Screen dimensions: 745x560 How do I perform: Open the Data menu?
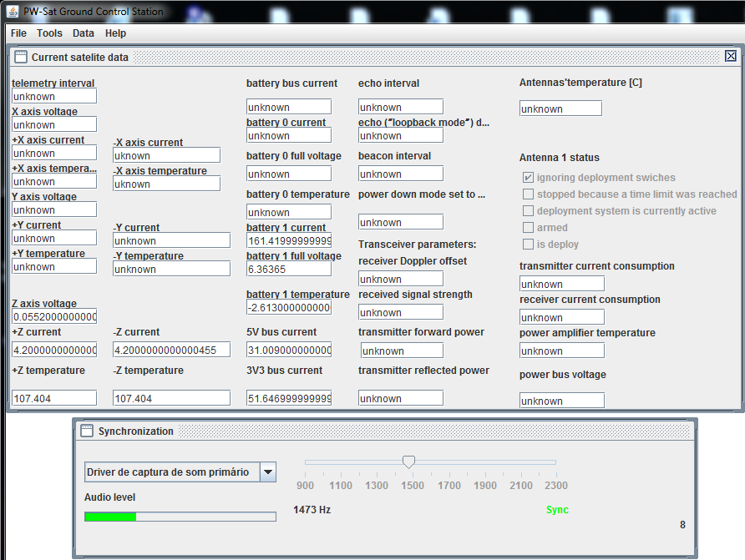pyautogui.click(x=84, y=33)
